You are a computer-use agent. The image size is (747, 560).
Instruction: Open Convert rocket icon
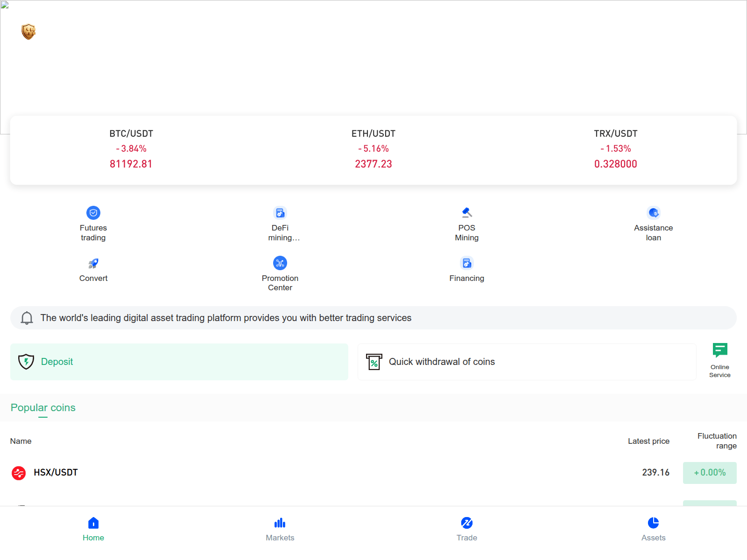[x=93, y=263]
